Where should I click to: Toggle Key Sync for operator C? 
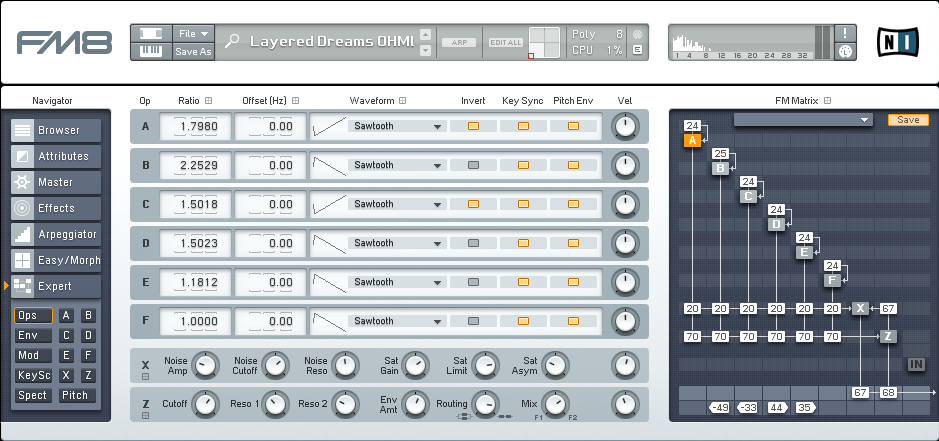523,204
